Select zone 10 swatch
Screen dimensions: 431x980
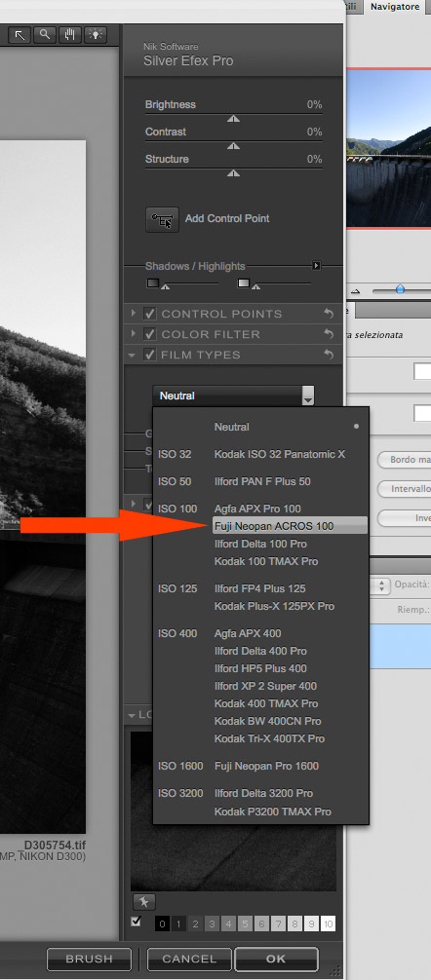[328, 923]
